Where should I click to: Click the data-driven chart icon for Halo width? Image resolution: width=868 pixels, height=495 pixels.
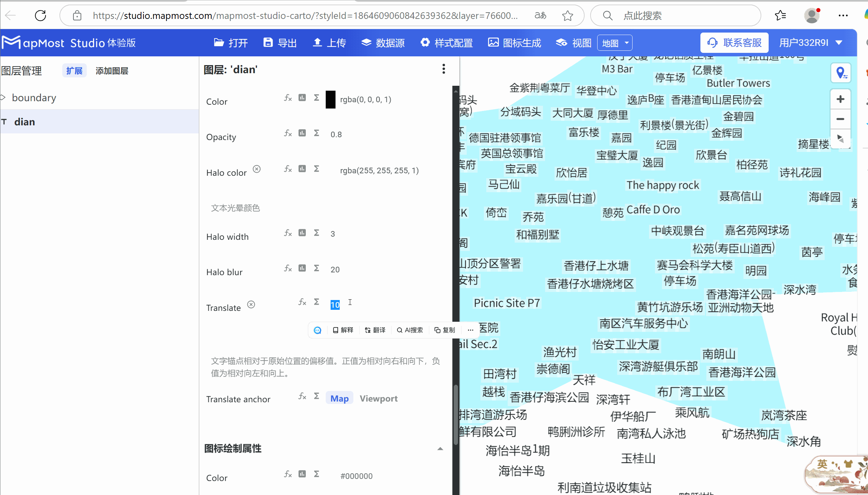pos(302,232)
